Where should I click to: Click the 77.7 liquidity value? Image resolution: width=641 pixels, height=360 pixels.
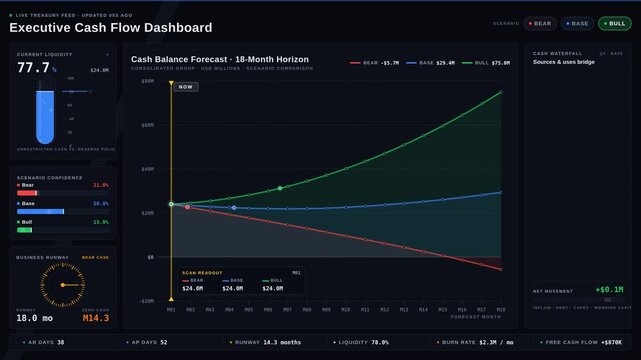coord(33,67)
